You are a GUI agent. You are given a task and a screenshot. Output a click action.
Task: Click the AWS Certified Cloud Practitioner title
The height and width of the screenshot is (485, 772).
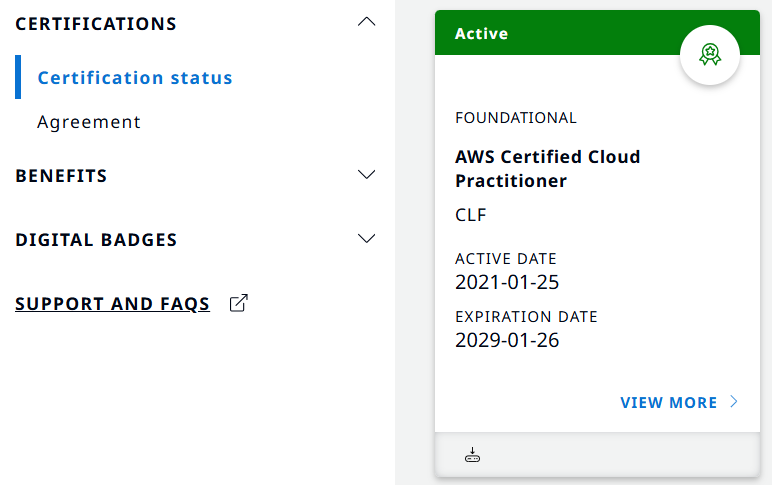[x=547, y=169]
